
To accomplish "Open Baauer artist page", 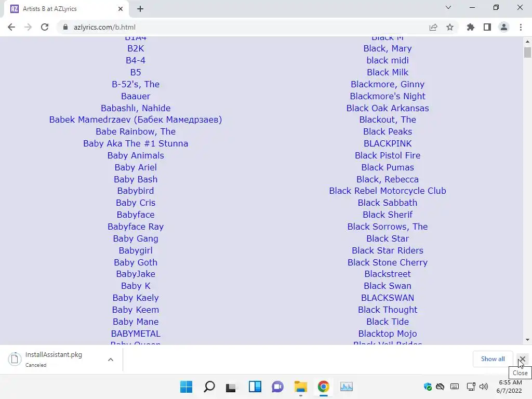I will pos(136,96).
